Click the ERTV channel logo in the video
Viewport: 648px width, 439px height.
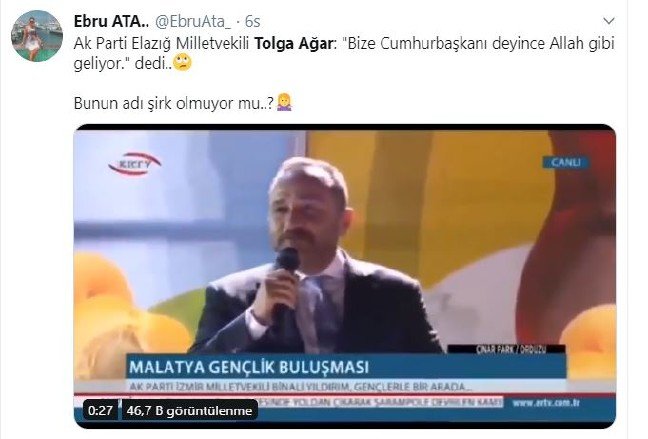(134, 164)
